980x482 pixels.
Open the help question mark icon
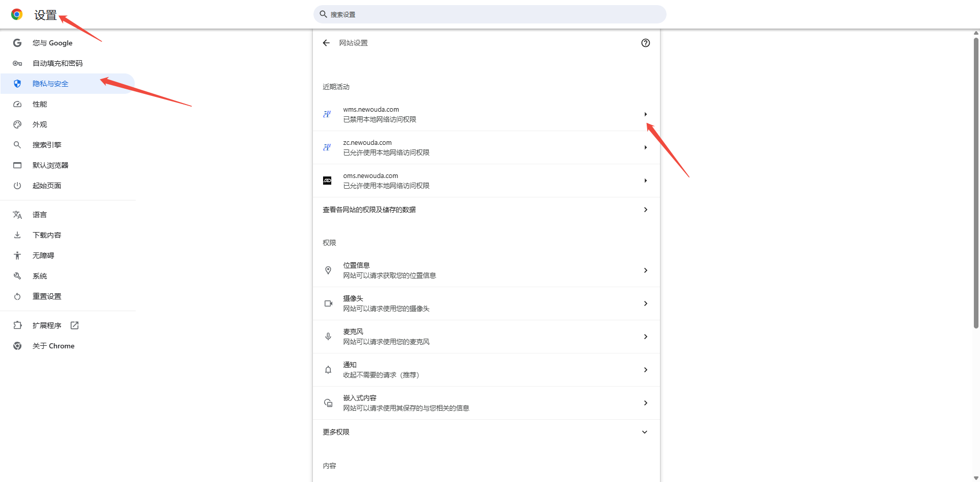click(x=645, y=43)
